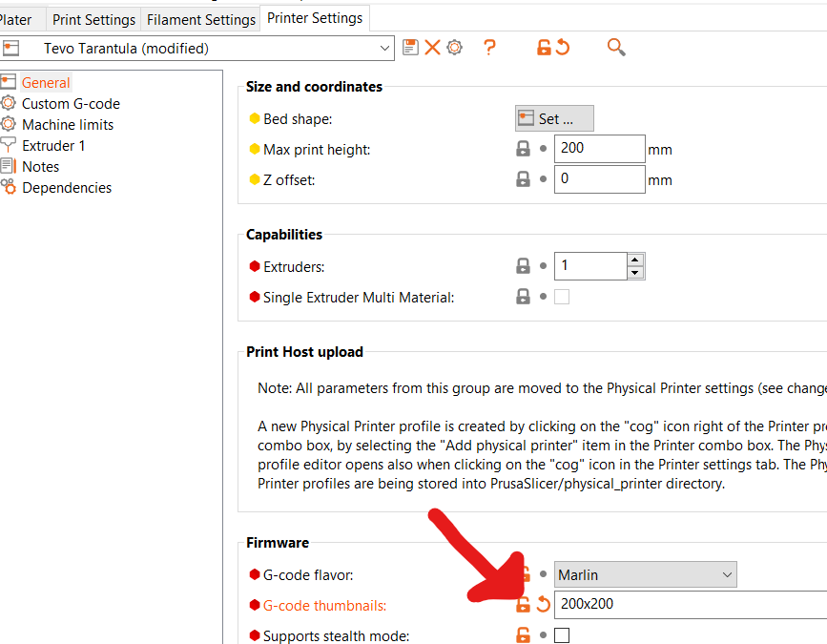Expand the G-code flavor Marlin dropdown
This screenshot has height=644, width=827.
[x=728, y=574]
